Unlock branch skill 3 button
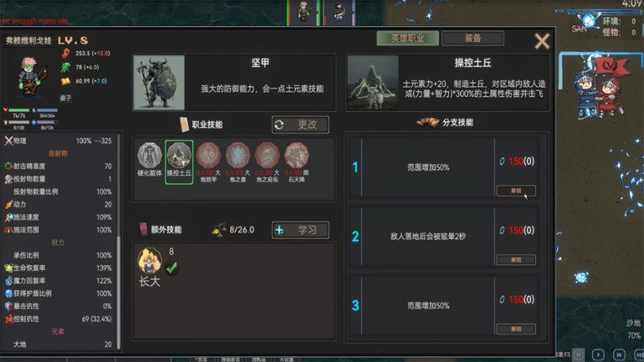This screenshot has width=644, height=362. (516, 329)
